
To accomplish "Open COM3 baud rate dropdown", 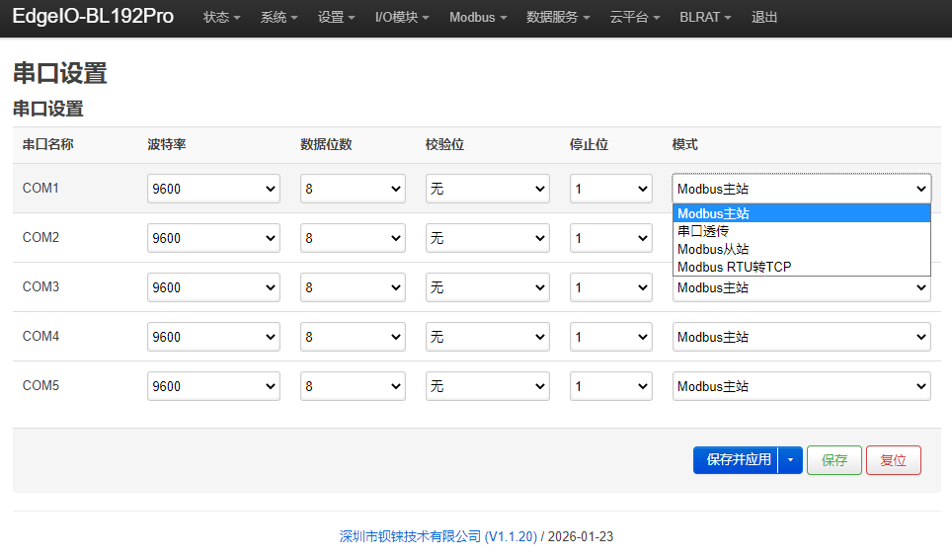I will [213, 287].
